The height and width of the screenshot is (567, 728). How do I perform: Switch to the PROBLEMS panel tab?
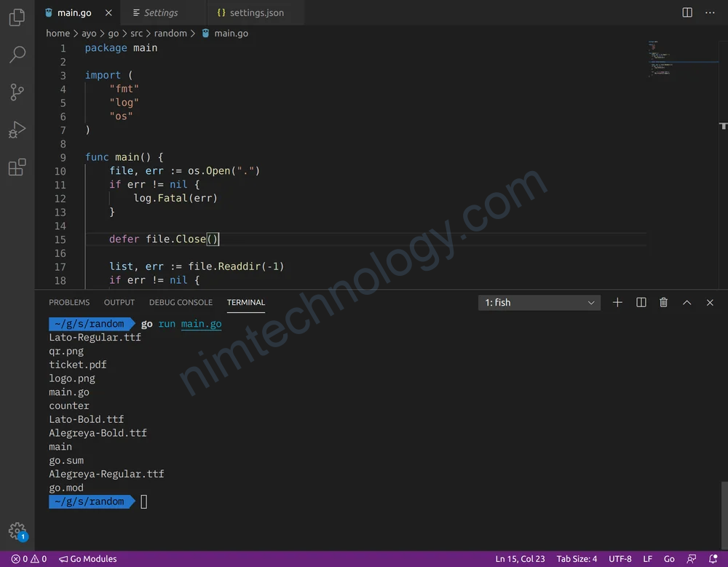coord(69,302)
